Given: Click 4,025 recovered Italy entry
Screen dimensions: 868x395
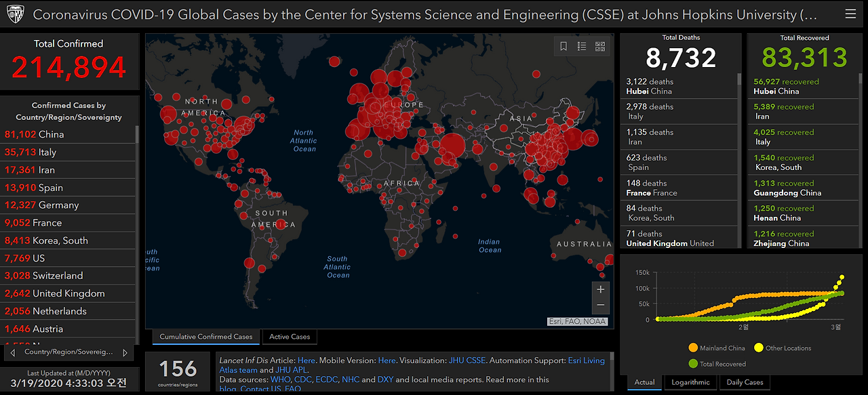Looking at the screenshot, I should [803, 137].
